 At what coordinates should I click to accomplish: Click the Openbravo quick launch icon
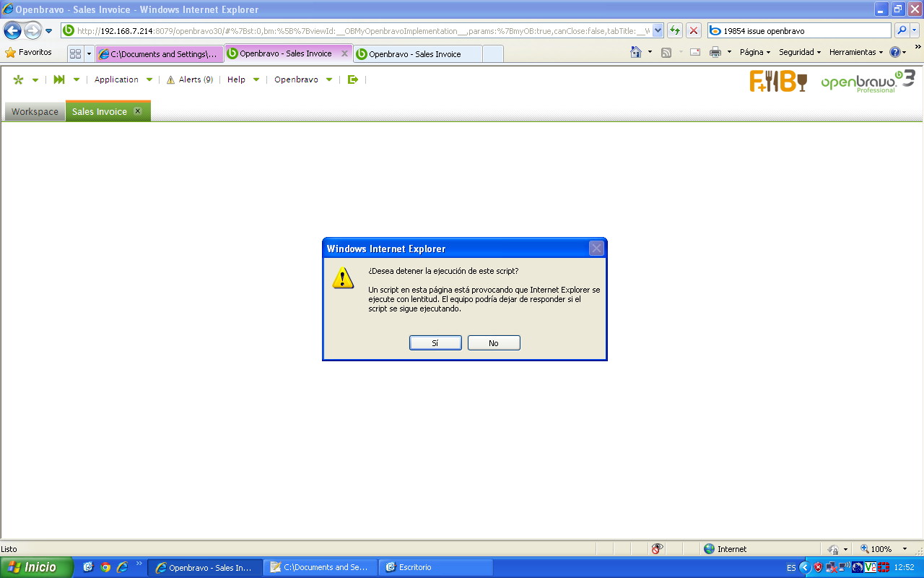(x=59, y=79)
